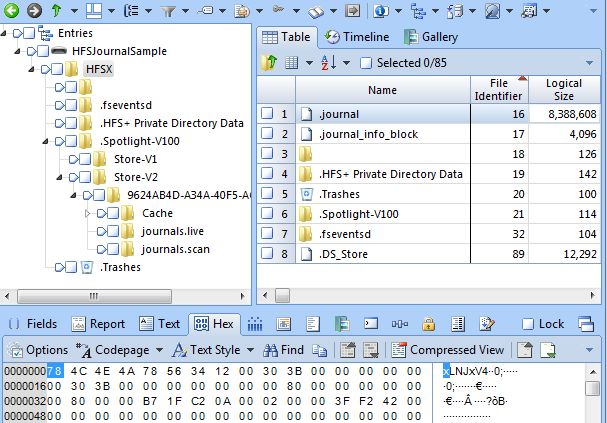This screenshot has height=423, width=607.
Task: Switch to the Gallery tab
Action: 431,37
